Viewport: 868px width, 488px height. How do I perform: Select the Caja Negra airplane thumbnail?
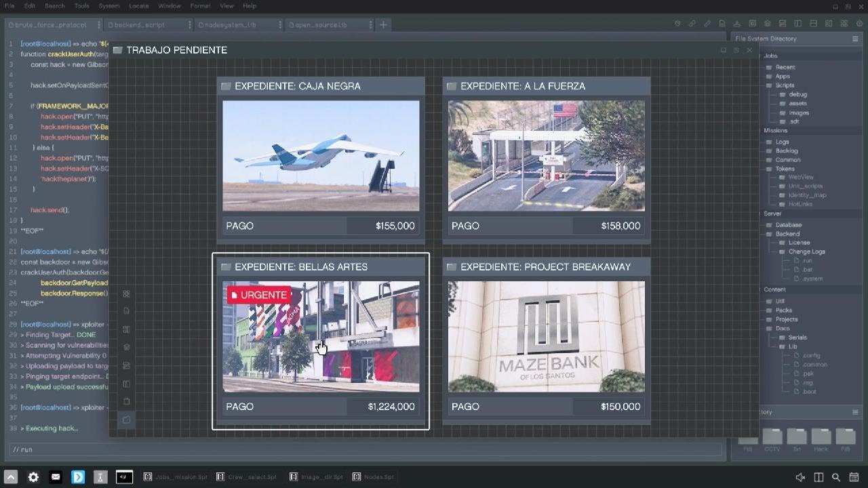click(321, 156)
